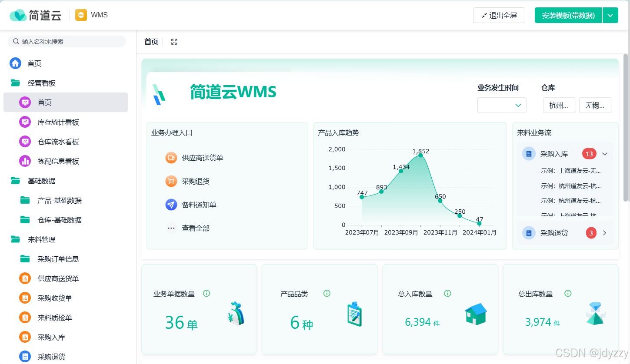Click the folder icon for 采购订单信息
Screen dimensions: 630x364
[25, 259]
